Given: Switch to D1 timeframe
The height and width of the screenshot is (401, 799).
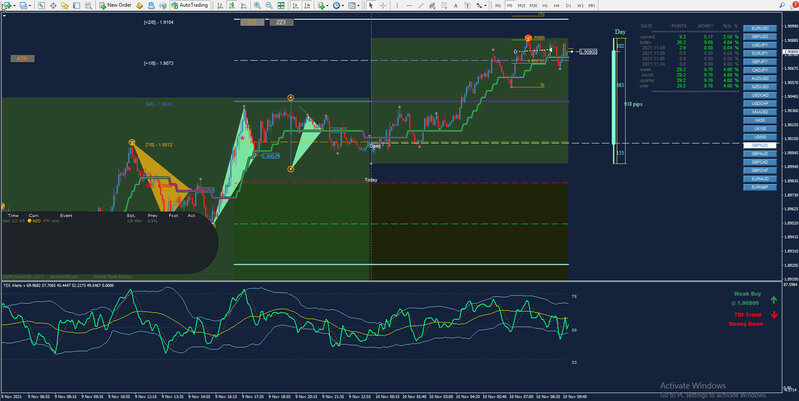Looking at the screenshot, I should (569, 5).
